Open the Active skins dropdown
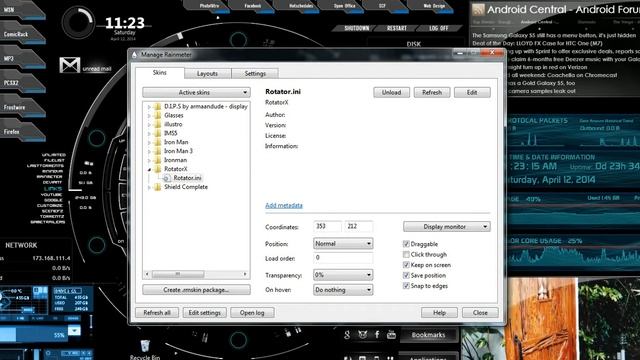640x360 pixels. click(x=196, y=93)
